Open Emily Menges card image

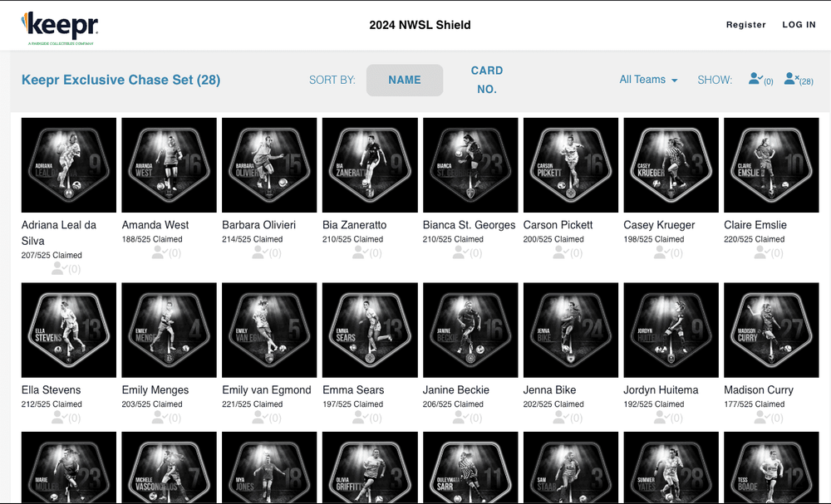169,330
